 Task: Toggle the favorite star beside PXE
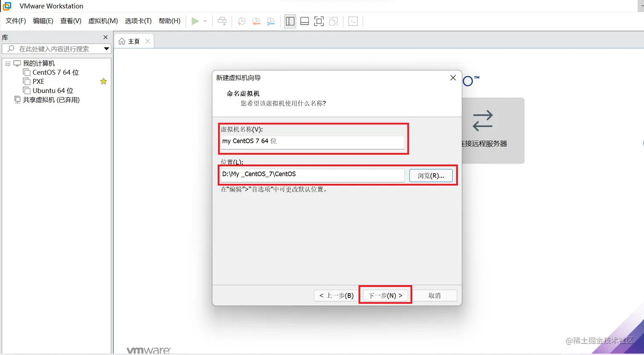click(x=103, y=81)
